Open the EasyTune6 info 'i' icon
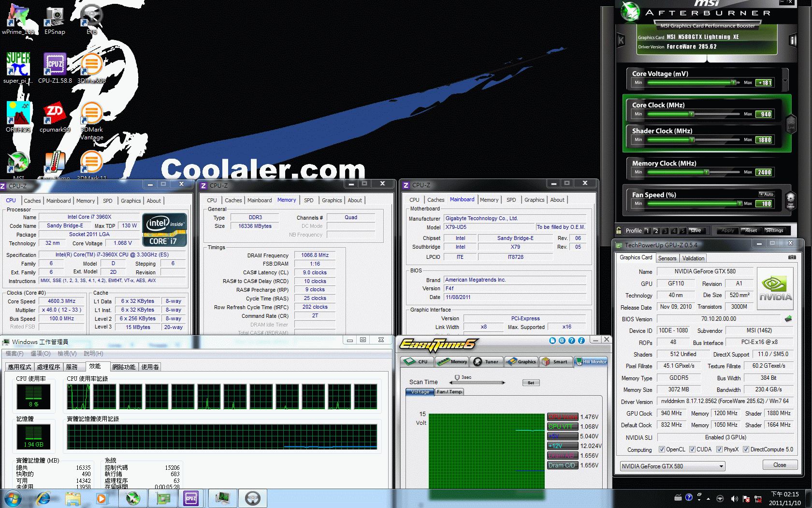 click(581, 341)
